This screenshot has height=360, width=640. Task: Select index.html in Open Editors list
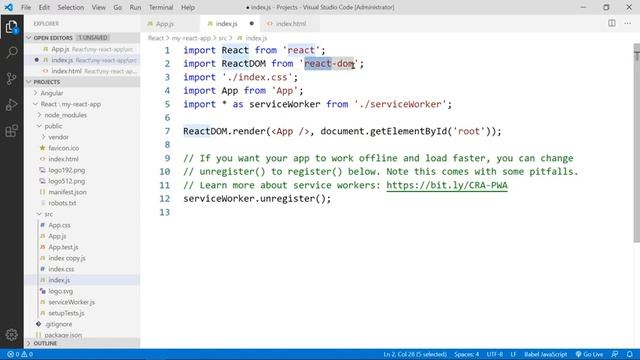[x=82, y=71]
